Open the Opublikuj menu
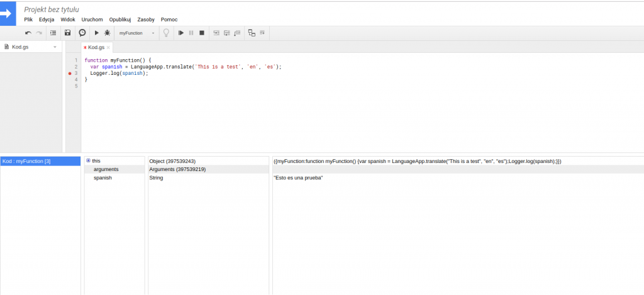 click(x=120, y=19)
